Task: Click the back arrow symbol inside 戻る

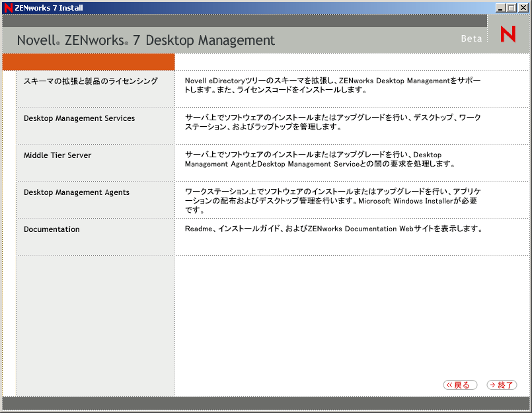Action: [451, 385]
